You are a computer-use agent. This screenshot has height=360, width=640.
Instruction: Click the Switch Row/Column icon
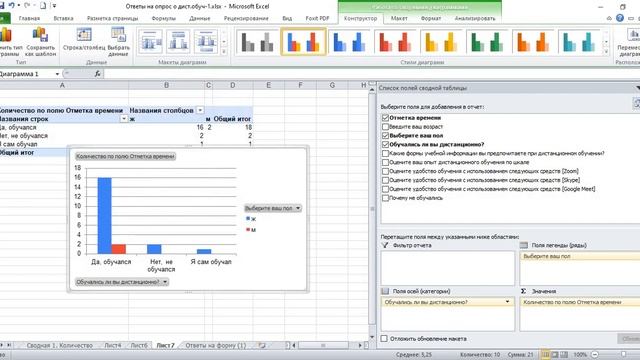click(84, 35)
